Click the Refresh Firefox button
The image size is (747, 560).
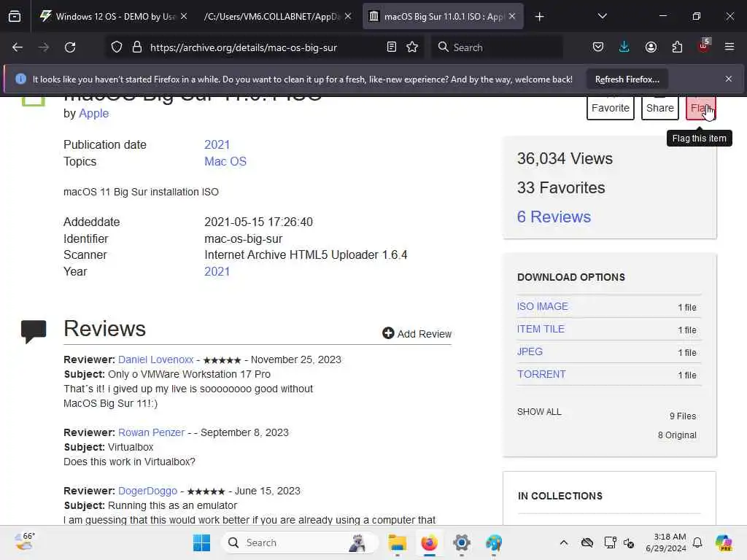click(x=627, y=79)
